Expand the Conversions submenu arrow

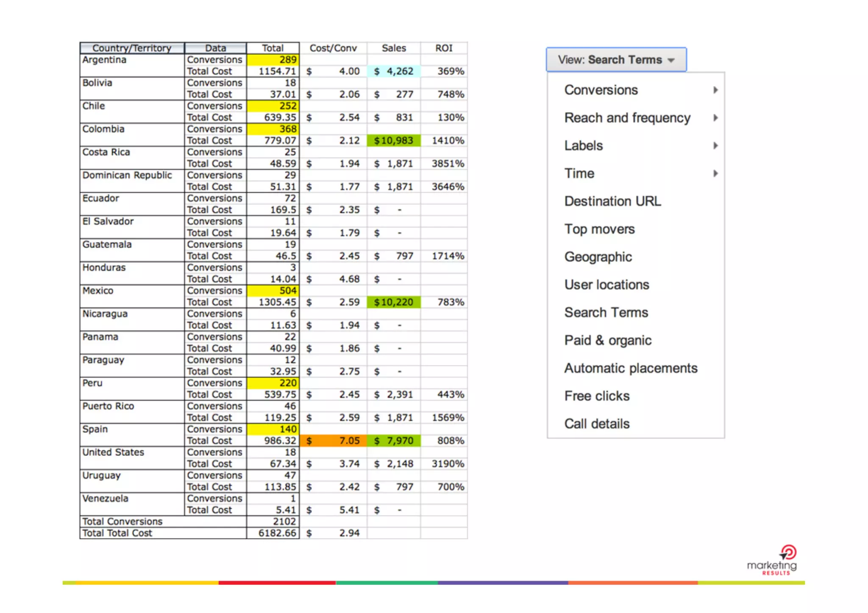pos(715,90)
